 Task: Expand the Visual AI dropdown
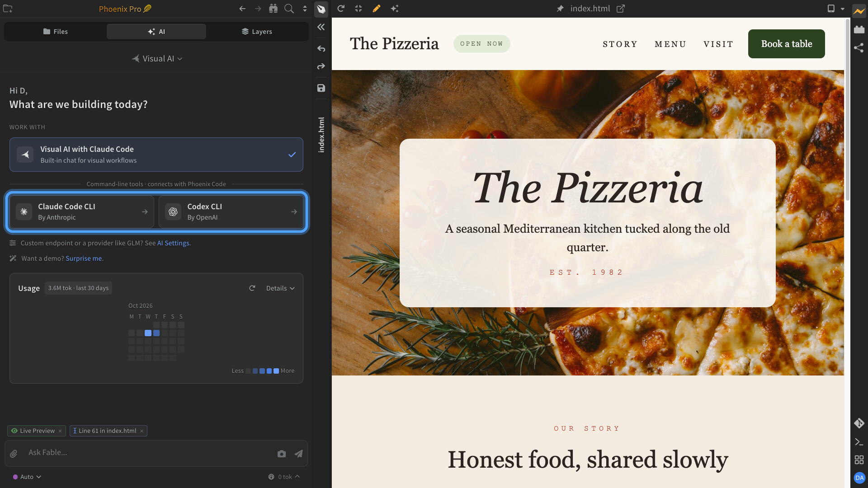pyautogui.click(x=156, y=59)
